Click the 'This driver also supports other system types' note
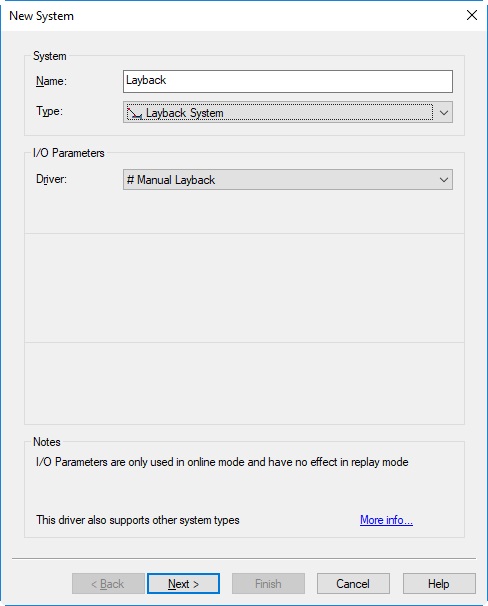This screenshot has width=488, height=606. 138,520
